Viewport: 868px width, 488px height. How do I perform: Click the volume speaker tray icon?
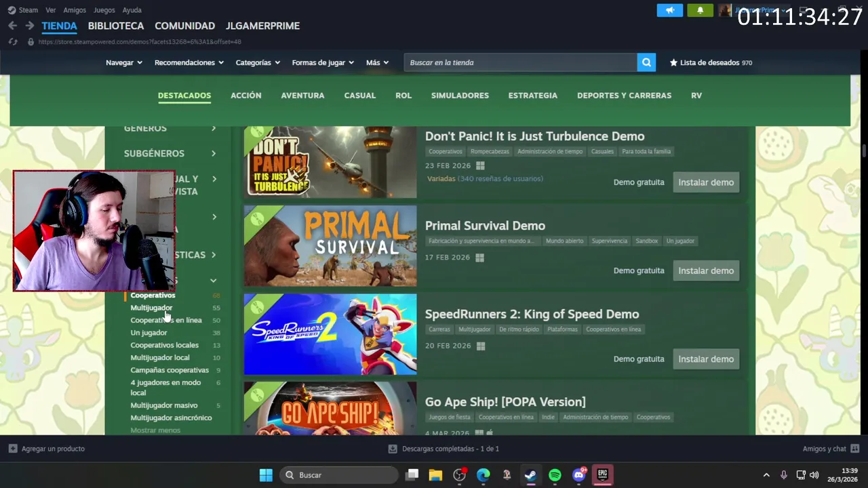[x=814, y=475]
